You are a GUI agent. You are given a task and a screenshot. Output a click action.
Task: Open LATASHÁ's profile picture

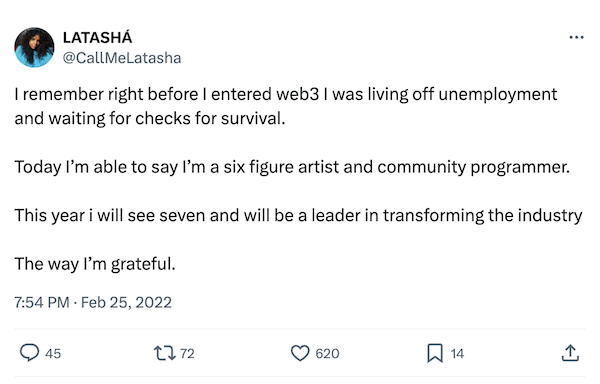pos(34,47)
